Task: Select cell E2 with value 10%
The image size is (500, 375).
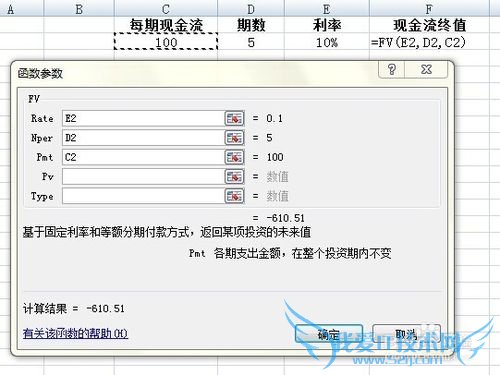Action: tap(327, 42)
